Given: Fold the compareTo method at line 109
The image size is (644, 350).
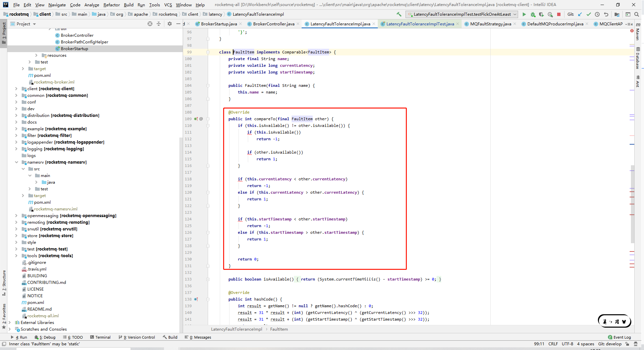Looking at the screenshot, I should click(208, 119).
